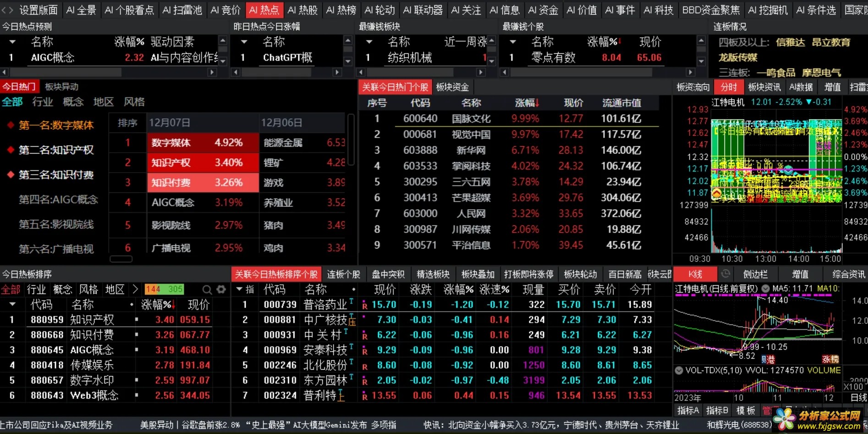Open dropdown arrow left of 代码 in sector ranking

[x=12, y=304]
